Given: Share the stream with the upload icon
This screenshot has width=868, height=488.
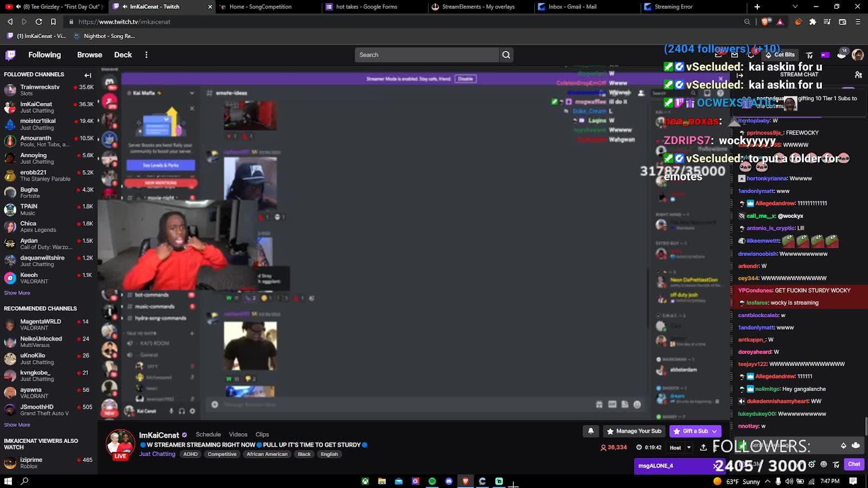Looking at the screenshot, I should tap(703, 447).
